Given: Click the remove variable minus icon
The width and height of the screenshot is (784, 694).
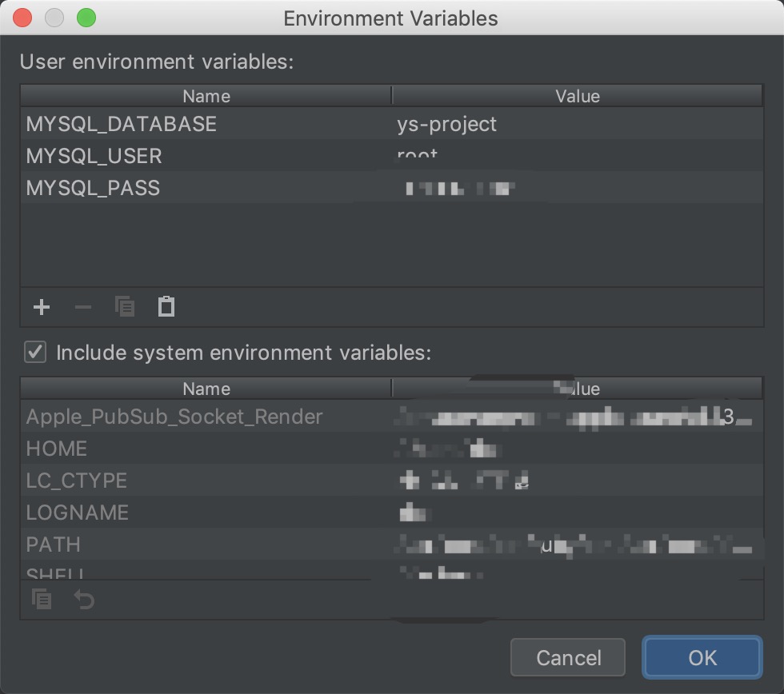Looking at the screenshot, I should [83, 307].
